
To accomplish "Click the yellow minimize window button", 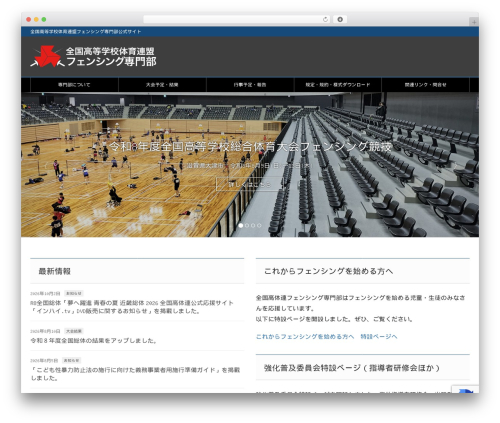I will pyautogui.click(x=36, y=19).
